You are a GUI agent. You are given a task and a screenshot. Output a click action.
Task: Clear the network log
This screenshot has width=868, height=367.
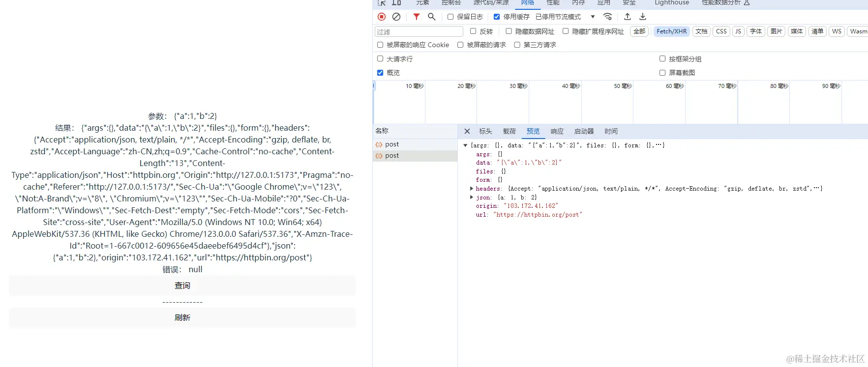pyautogui.click(x=396, y=17)
